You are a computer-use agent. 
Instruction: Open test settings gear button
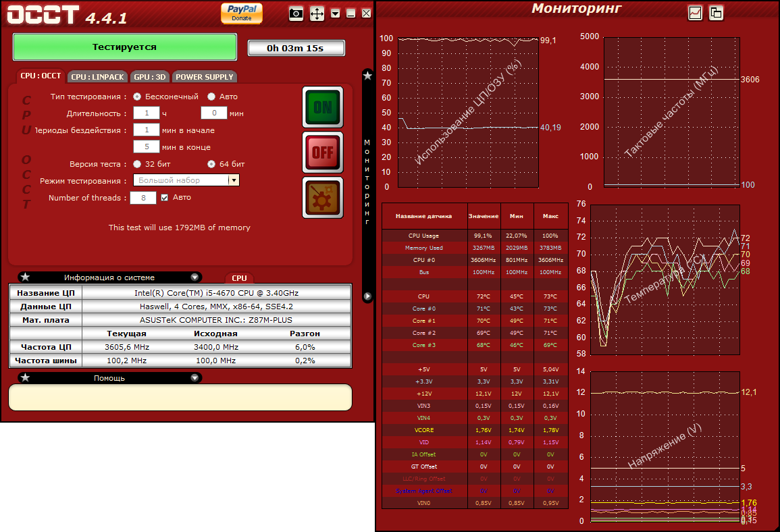coord(323,197)
